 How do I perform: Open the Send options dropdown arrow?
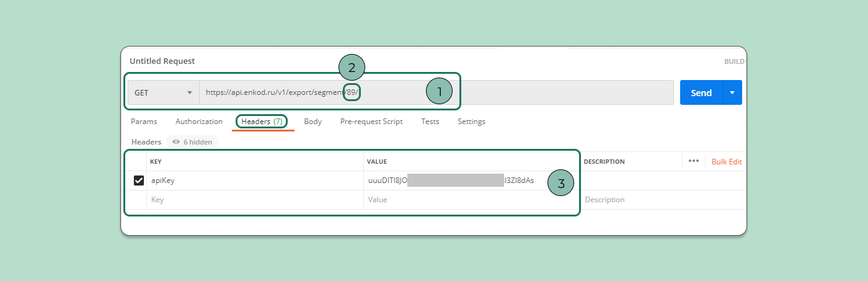pyautogui.click(x=732, y=92)
